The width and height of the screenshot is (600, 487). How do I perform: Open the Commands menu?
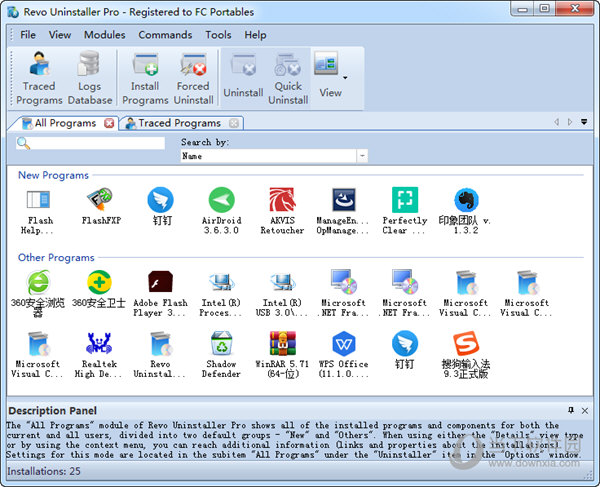[x=165, y=35]
